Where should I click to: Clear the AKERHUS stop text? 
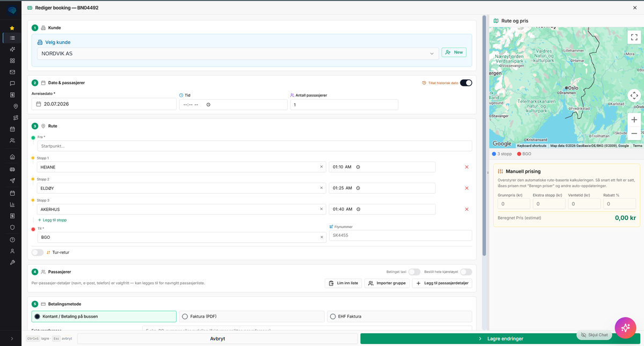click(321, 209)
